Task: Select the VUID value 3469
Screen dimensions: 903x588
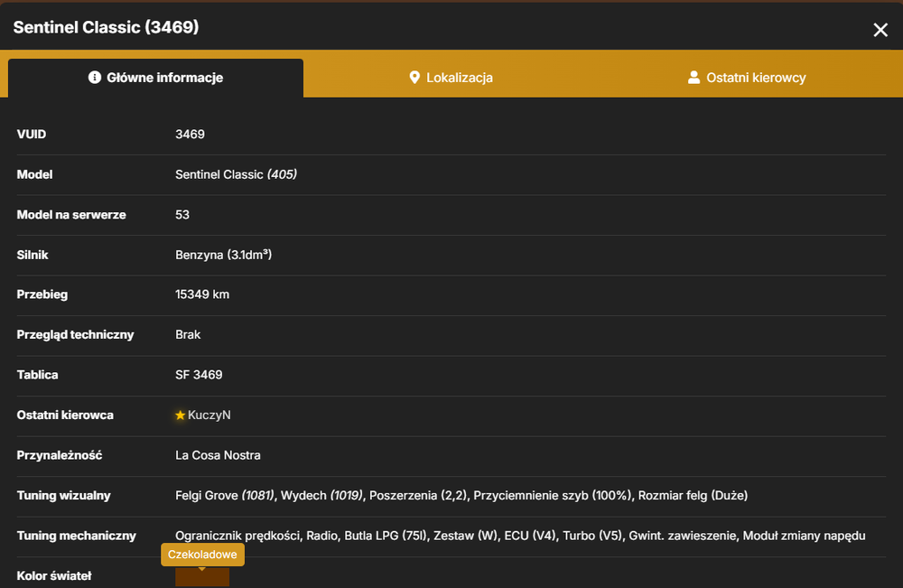Action: click(x=190, y=135)
